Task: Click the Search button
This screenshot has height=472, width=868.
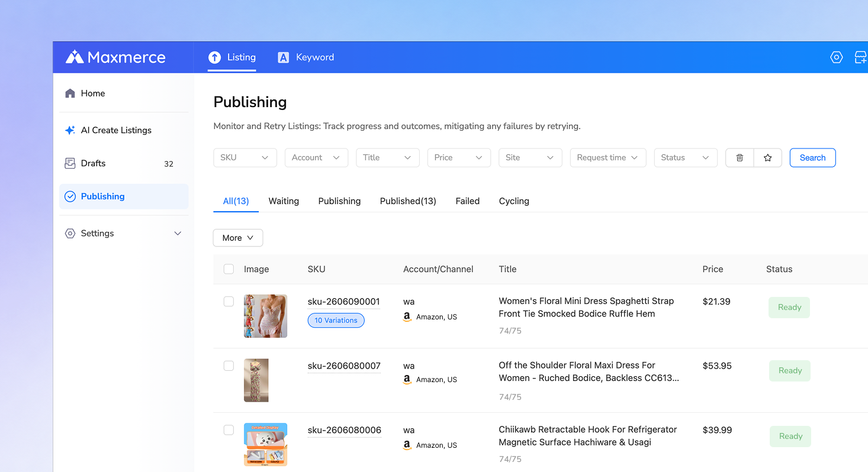Action: [812, 158]
